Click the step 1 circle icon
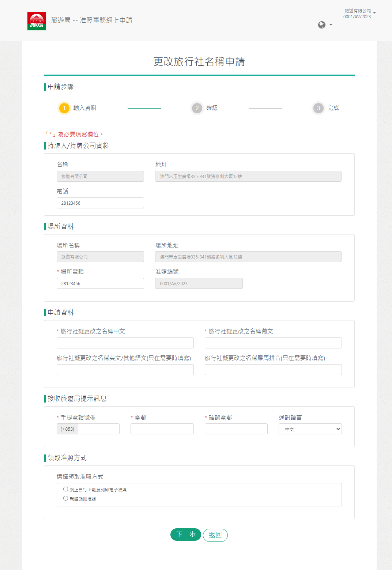392x570 pixels. click(64, 108)
